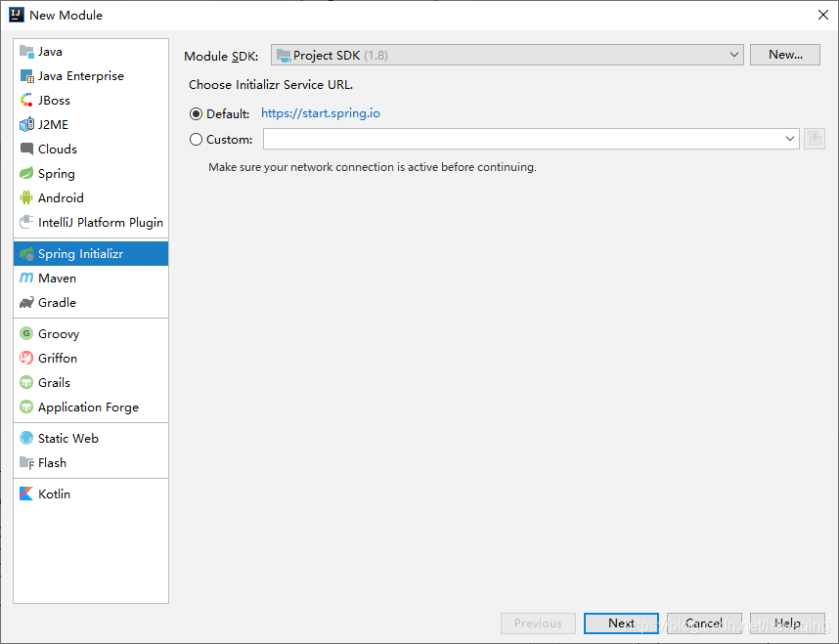Select IntelliJ Platform Plugin in the list
Viewport: 839px width, 644px height.
coord(91,222)
